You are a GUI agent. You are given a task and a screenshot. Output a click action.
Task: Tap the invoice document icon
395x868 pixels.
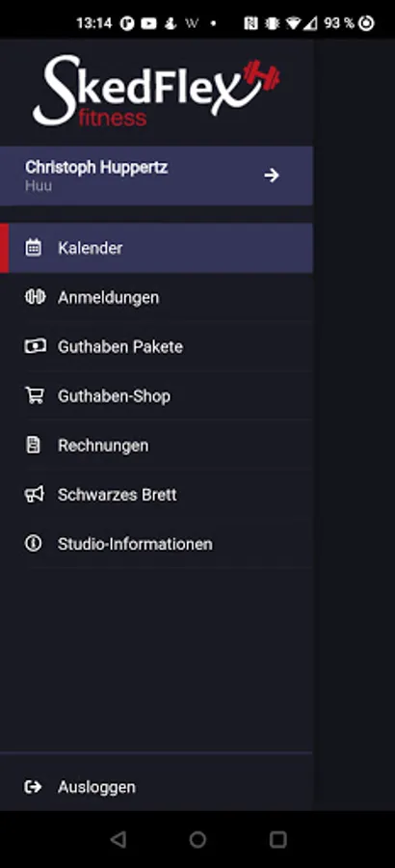(33, 445)
